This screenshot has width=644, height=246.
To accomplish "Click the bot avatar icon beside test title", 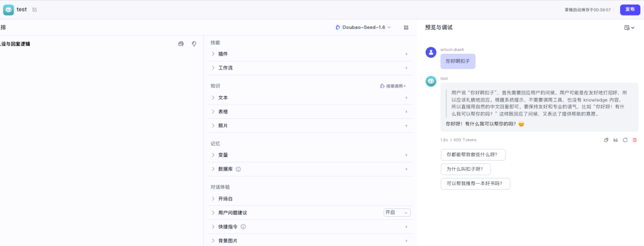I will tap(8, 10).
